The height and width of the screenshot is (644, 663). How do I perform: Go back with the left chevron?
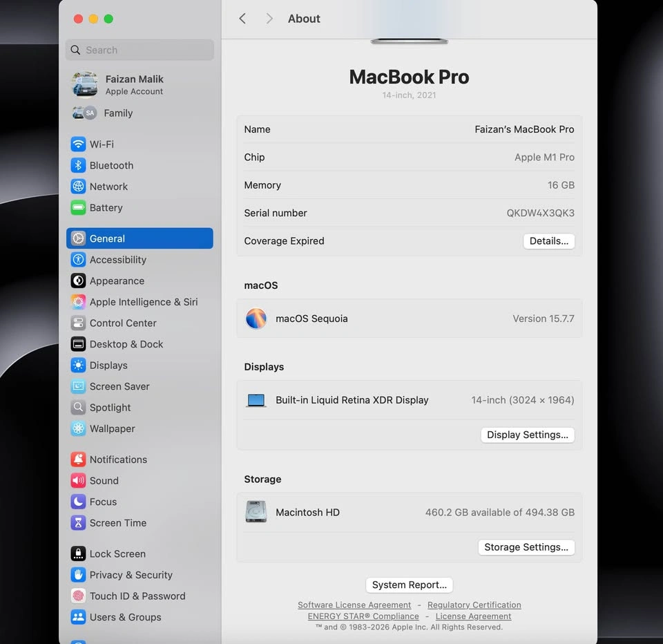click(242, 19)
